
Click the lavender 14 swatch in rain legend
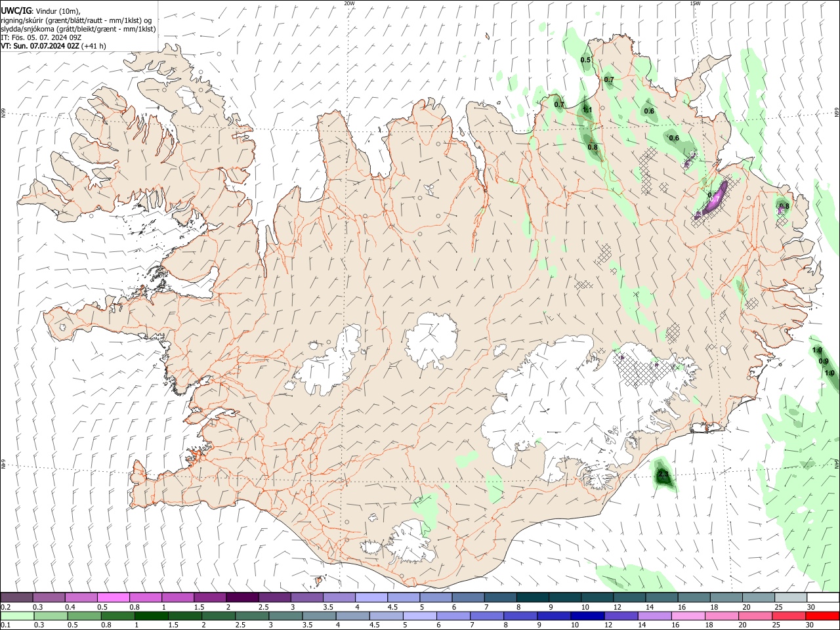(654, 616)
